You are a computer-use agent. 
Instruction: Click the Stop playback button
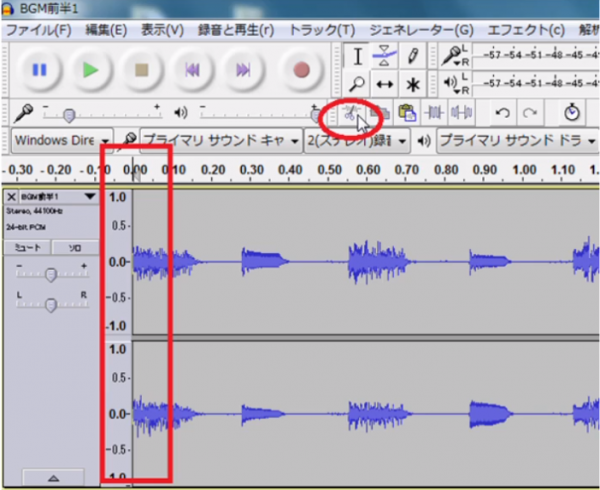pos(141,71)
